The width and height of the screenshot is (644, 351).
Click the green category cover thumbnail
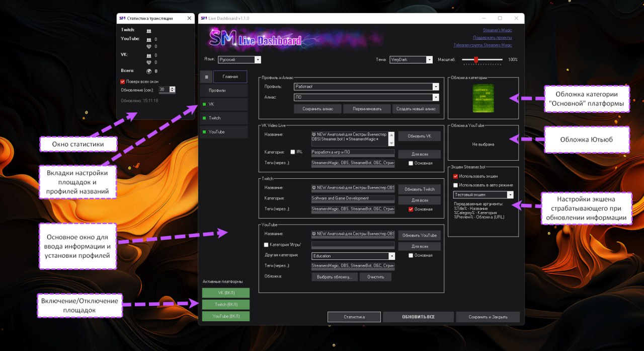tap(483, 98)
